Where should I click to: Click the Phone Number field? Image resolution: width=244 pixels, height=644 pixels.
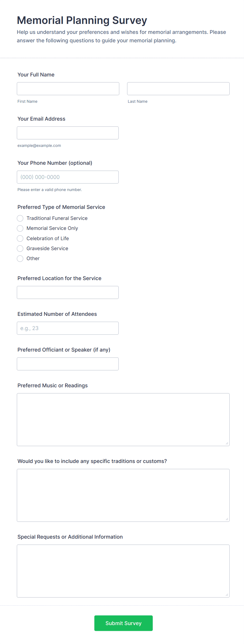tap(68, 177)
